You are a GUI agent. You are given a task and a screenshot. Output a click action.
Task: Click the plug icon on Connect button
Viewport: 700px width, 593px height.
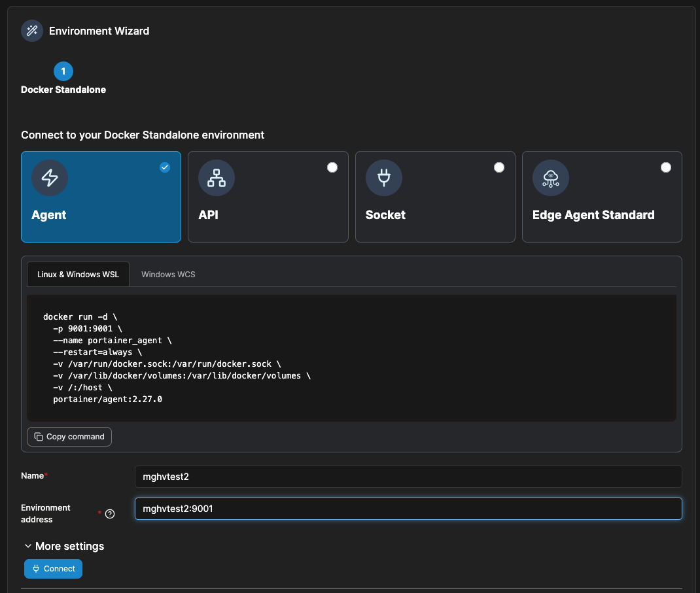[36, 569]
